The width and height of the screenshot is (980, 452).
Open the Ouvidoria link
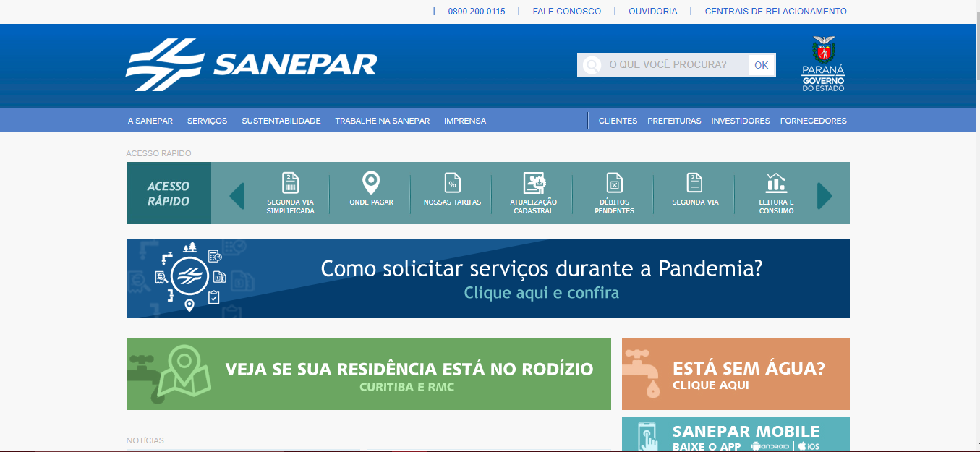coord(653,12)
